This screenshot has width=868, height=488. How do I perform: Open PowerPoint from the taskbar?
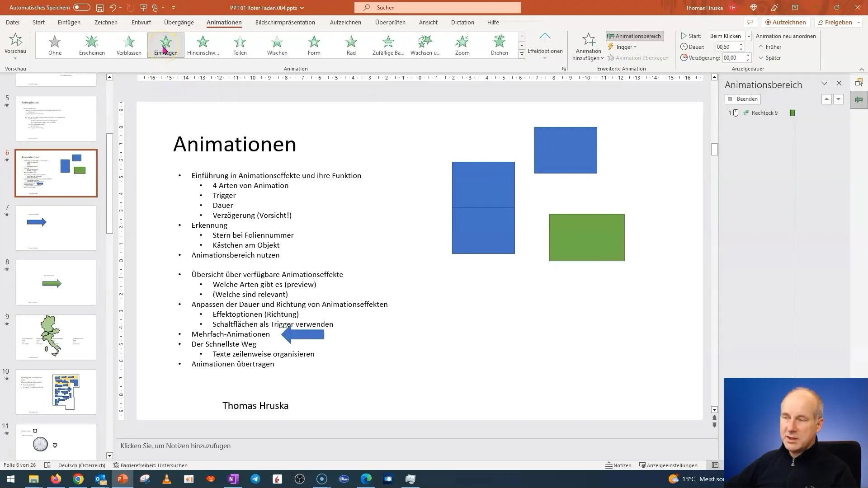123,479
